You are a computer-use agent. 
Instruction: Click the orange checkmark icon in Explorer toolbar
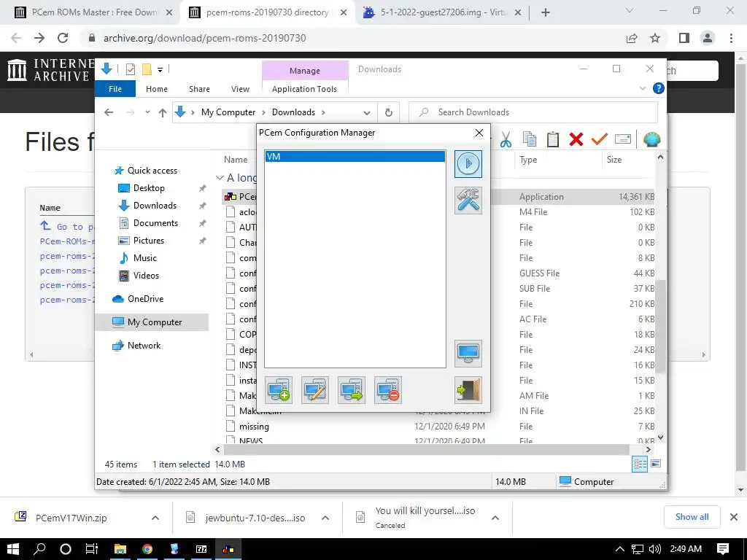(x=600, y=139)
